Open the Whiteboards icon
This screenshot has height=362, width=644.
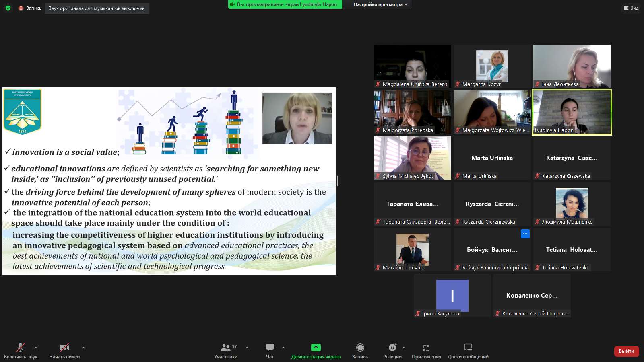click(468, 348)
